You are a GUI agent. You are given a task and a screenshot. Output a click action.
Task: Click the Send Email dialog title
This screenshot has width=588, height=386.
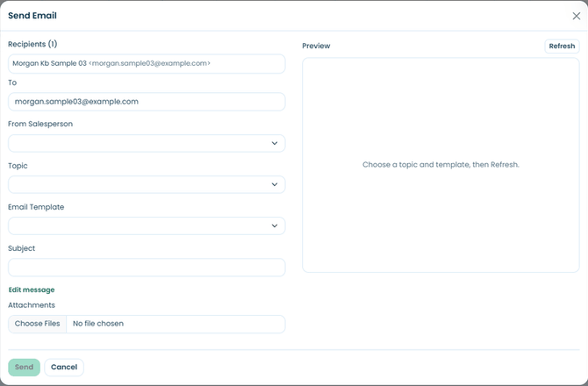pyautogui.click(x=32, y=16)
